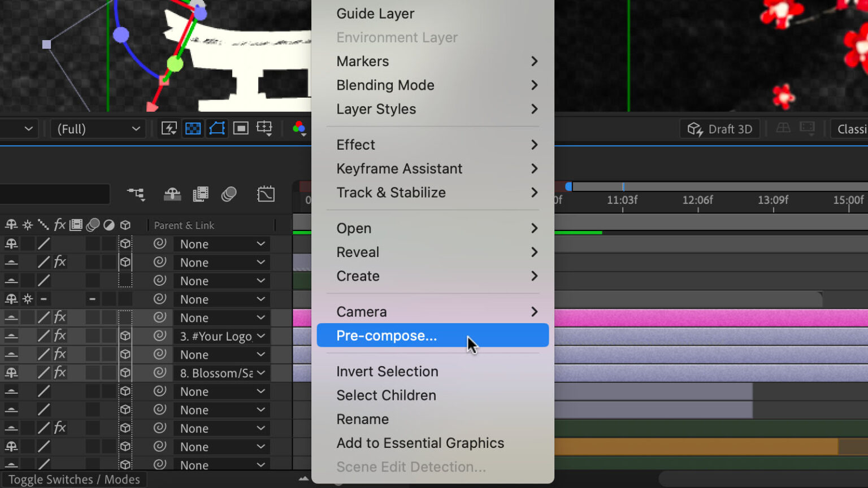Select Pre-compose from the context menu
Viewport: 868px width, 488px height.
[x=386, y=335]
